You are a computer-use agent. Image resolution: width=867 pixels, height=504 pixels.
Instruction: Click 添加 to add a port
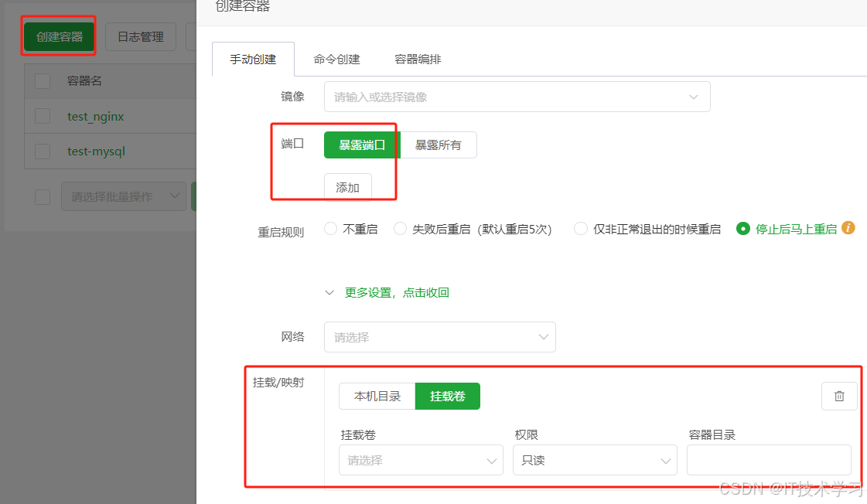tap(348, 187)
